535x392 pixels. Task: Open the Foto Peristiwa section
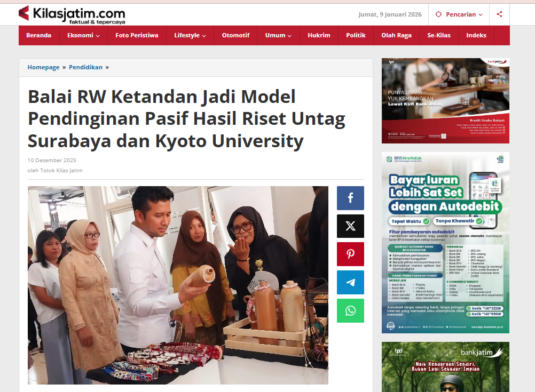(137, 35)
